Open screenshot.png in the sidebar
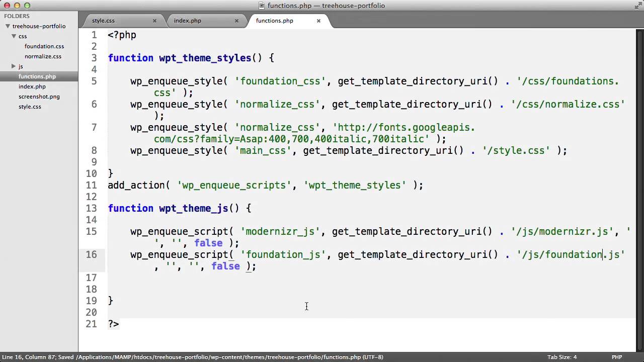 [x=39, y=97]
